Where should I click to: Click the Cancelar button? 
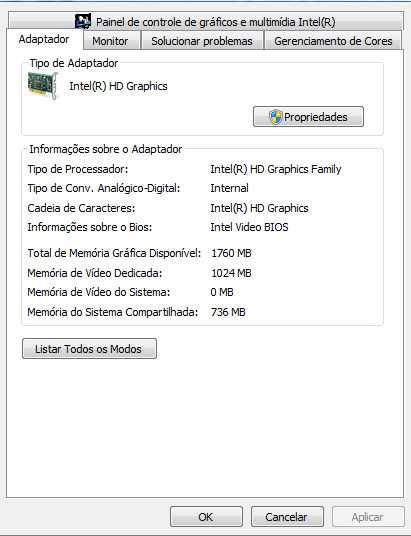(287, 517)
